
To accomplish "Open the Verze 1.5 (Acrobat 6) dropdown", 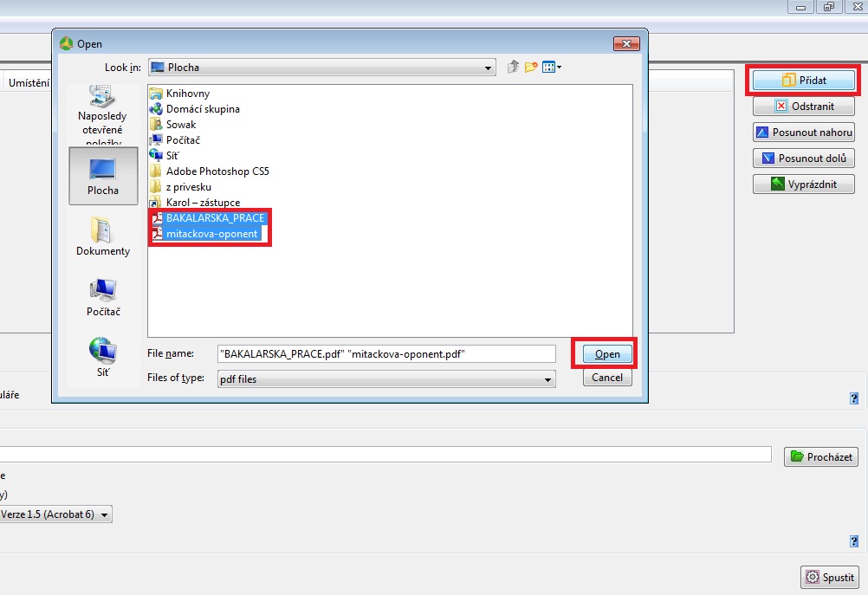I will pyautogui.click(x=55, y=514).
